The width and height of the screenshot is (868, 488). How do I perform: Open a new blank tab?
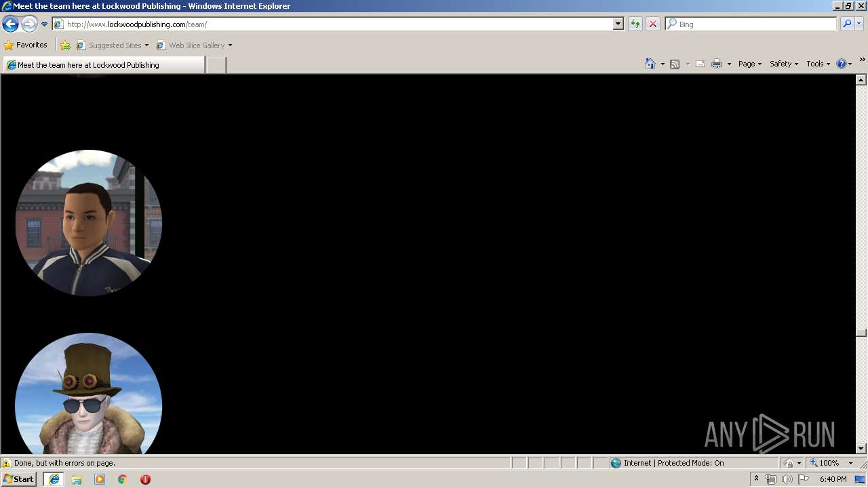[x=216, y=65]
